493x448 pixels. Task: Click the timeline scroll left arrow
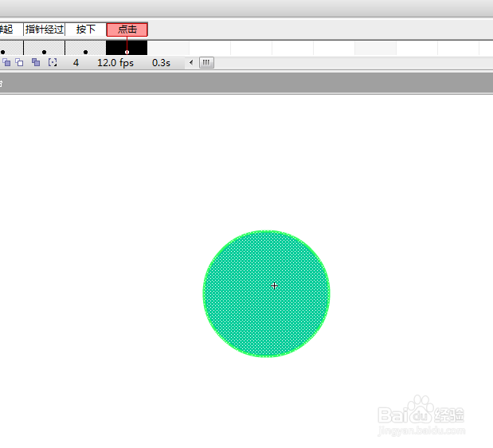(191, 62)
